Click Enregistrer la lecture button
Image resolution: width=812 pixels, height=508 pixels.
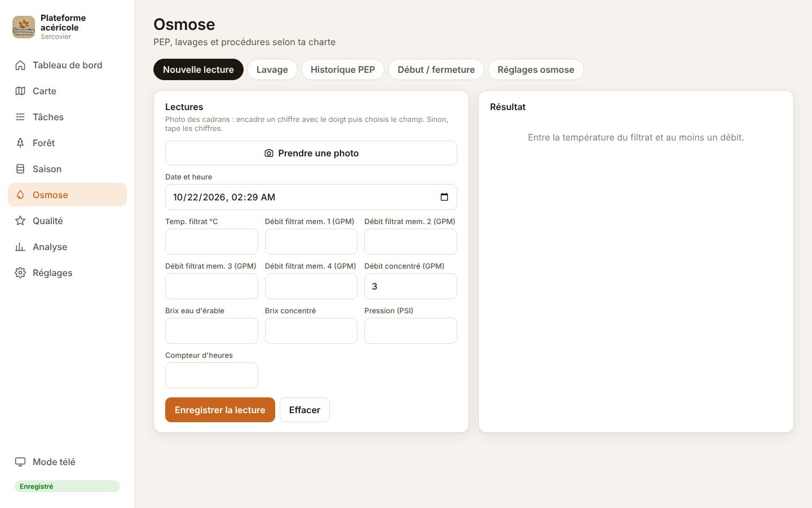tap(220, 410)
